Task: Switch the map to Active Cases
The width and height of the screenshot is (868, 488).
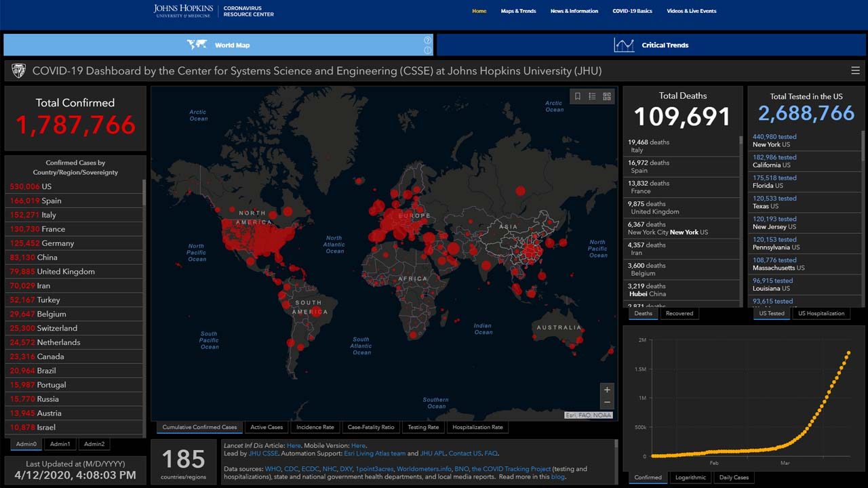Action: pos(267,427)
